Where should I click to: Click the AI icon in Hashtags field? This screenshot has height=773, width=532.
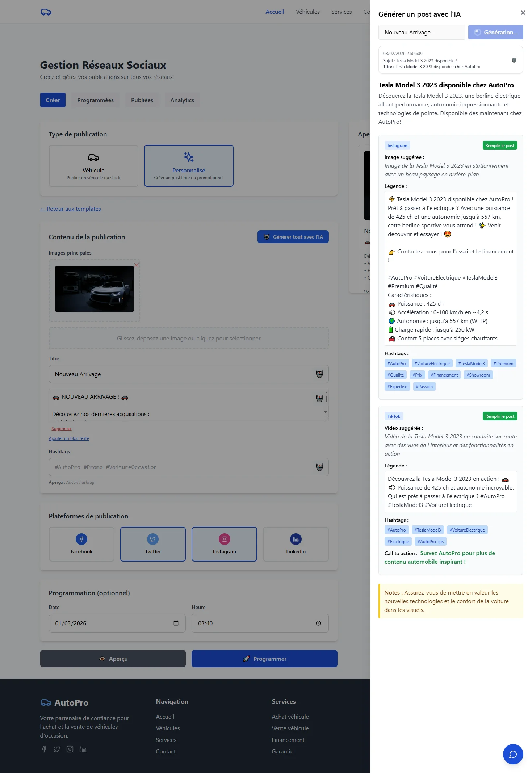(x=319, y=467)
